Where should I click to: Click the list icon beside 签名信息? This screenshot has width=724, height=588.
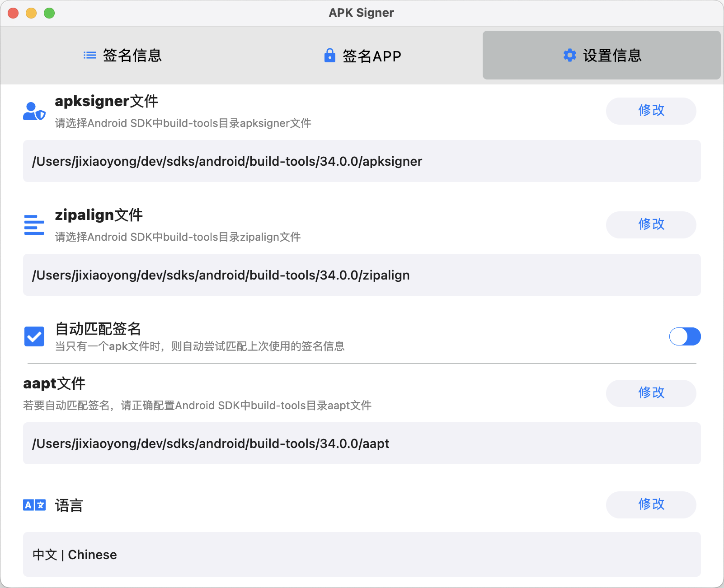point(90,55)
